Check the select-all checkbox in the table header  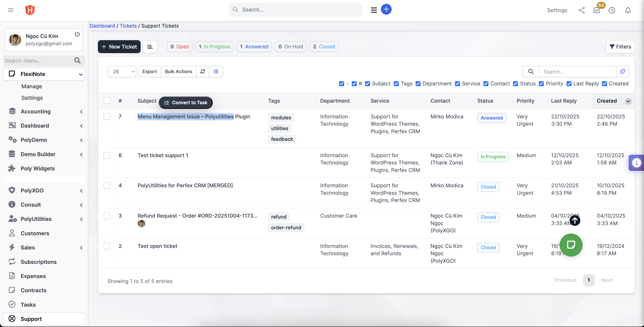tap(107, 101)
